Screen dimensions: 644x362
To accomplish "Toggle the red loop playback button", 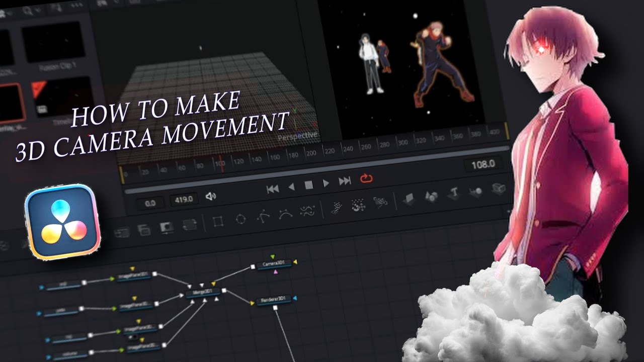I will (x=366, y=178).
